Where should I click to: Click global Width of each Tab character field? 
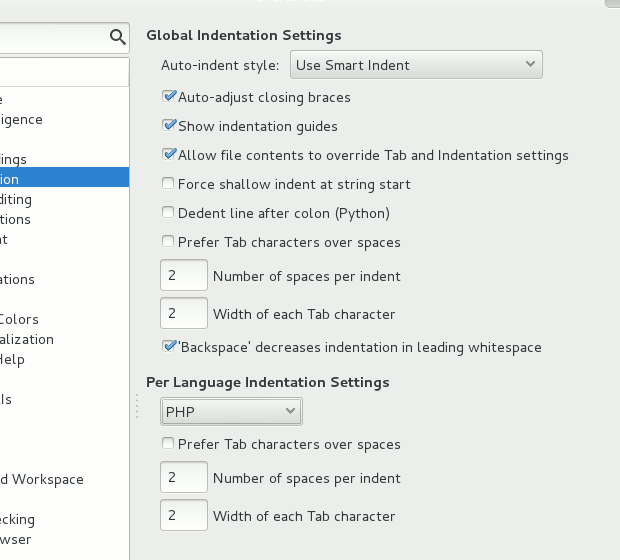[x=184, y=314]
